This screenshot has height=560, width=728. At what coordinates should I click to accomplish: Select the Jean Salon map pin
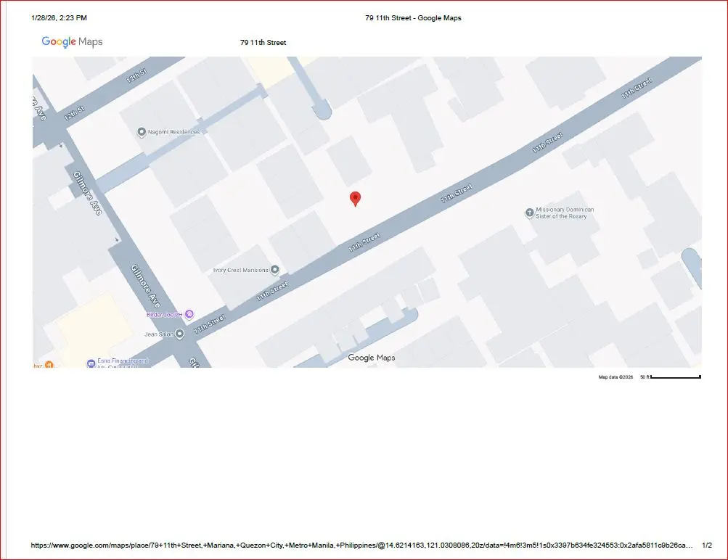[x=179, y=334]
